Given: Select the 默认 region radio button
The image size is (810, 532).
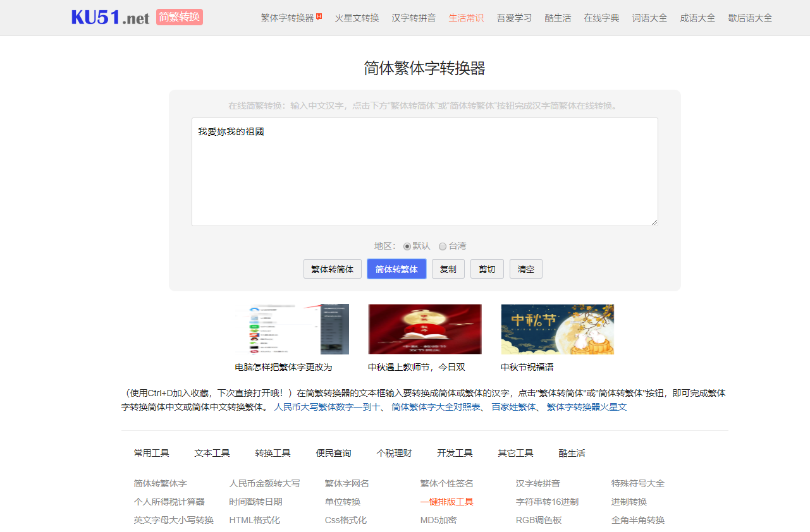Looking at the screenshot, I should tap(407, 246).
